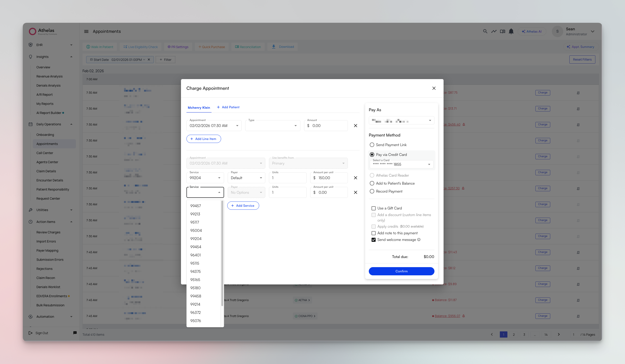Screen dimensions: 625x364
Task: Expand the Pay As dropdown
Action: pos(401,121)
